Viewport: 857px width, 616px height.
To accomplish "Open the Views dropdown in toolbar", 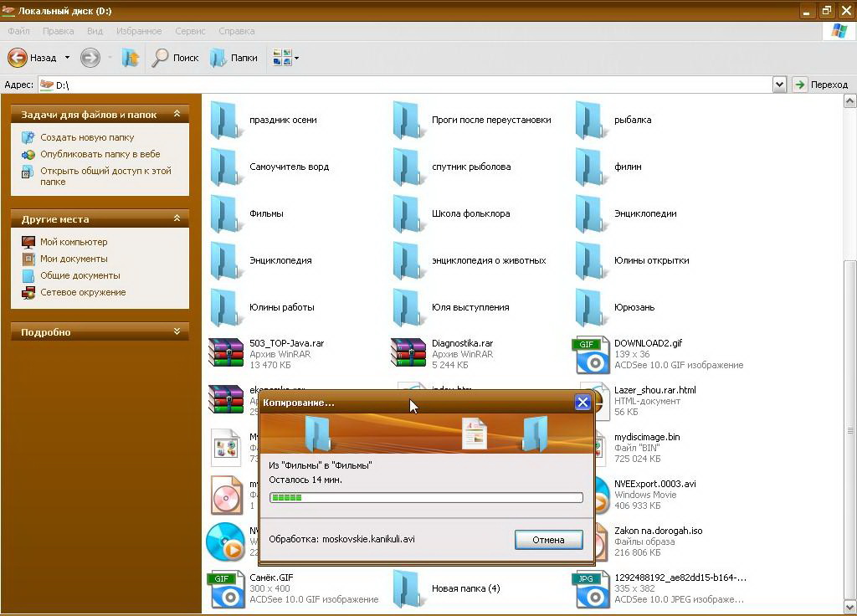I will tap(285, 58).
